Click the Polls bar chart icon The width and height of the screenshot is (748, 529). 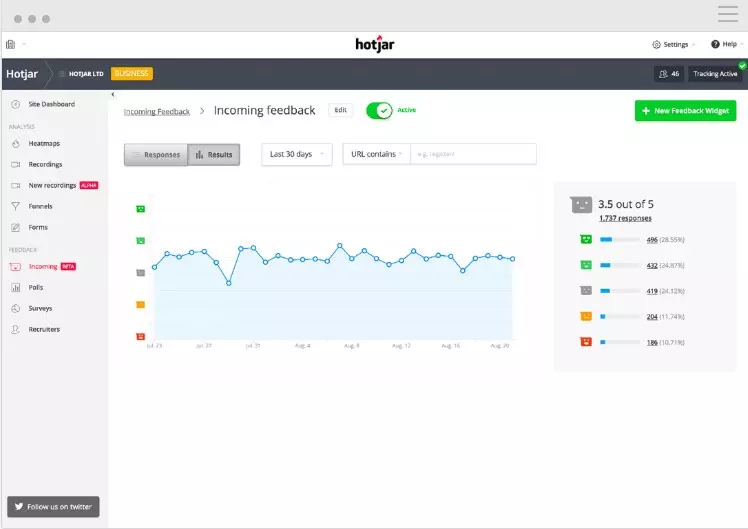[16, 288]
